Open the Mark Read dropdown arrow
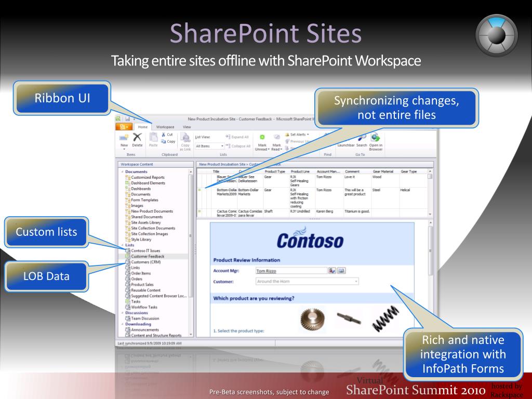 click(x=282, y=149)
